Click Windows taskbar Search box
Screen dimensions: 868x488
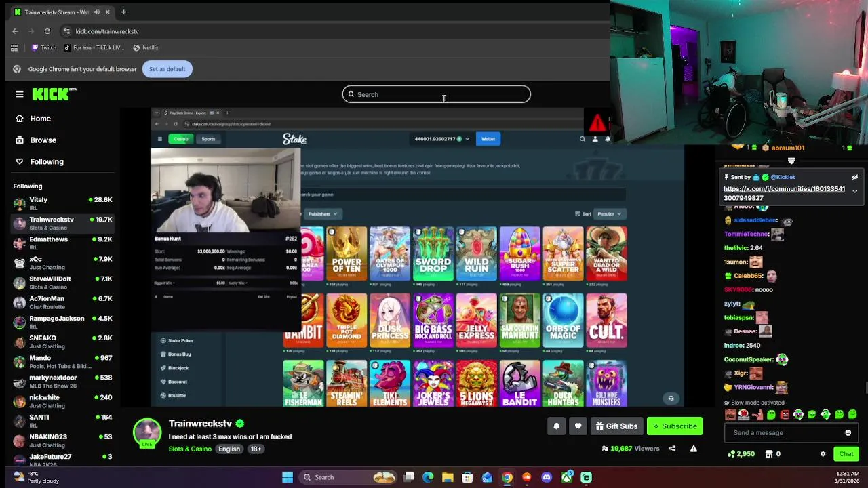tap(349, 477)
